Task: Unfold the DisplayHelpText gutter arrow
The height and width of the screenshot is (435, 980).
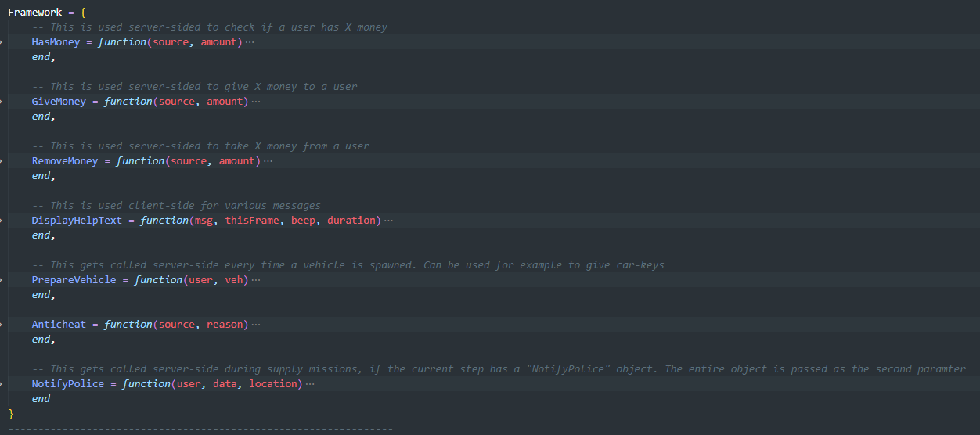Action: [x=2, y=221]
